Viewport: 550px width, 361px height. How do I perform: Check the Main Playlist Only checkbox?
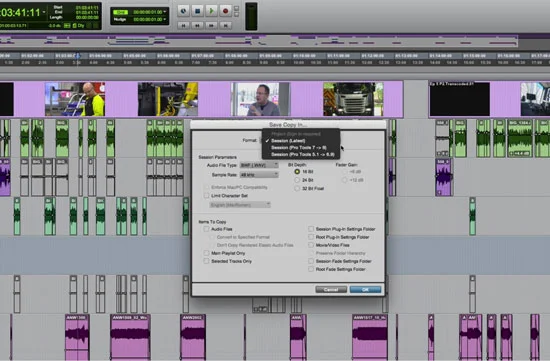[206, 253]
